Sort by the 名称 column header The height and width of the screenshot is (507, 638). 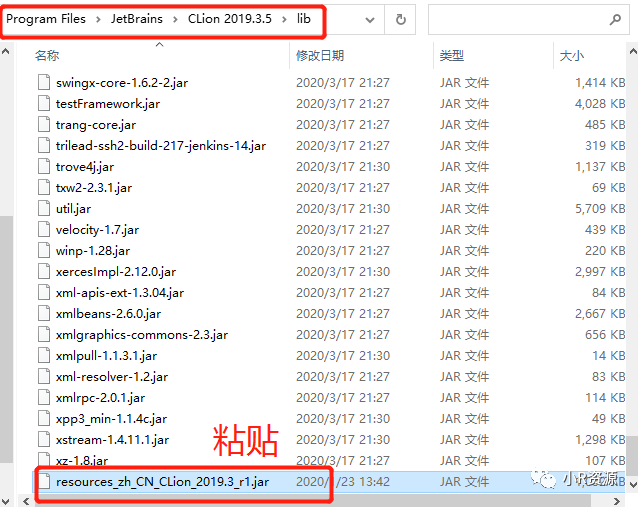47,55
